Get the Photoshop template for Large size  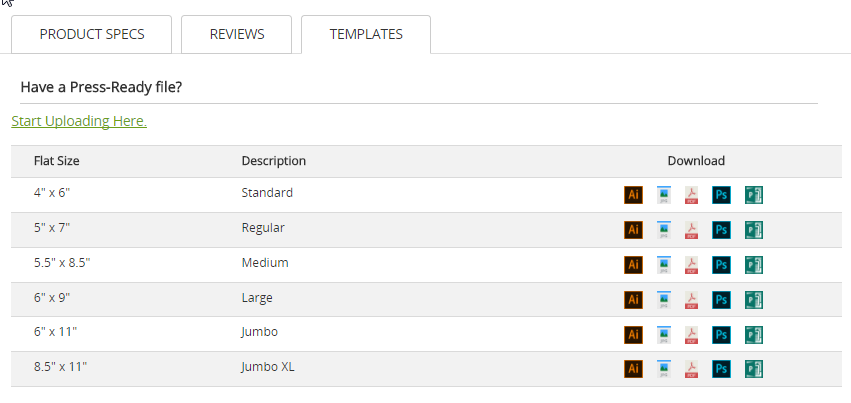[721, 300]
